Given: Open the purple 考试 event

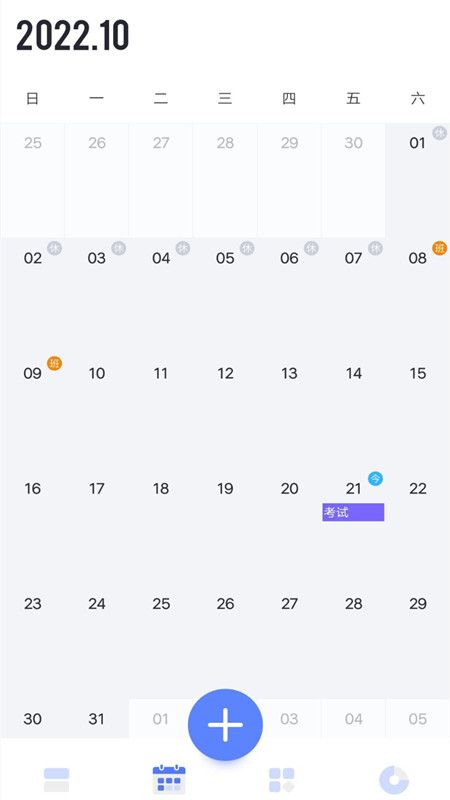Looking at the screenshot, I should pos(353,512).
